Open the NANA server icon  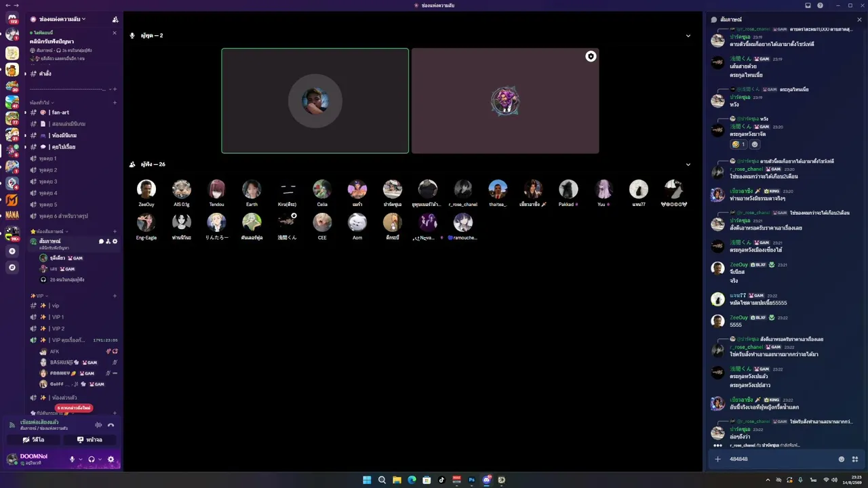tap(12, 215)
